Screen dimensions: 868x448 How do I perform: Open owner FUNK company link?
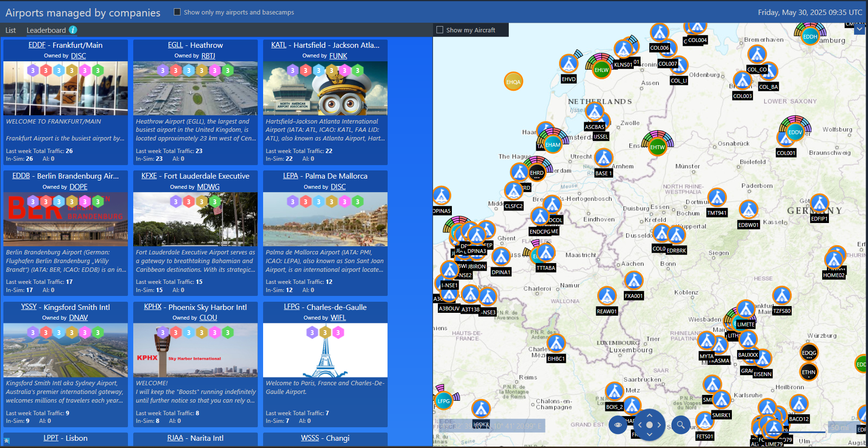(x=338, y=56)
